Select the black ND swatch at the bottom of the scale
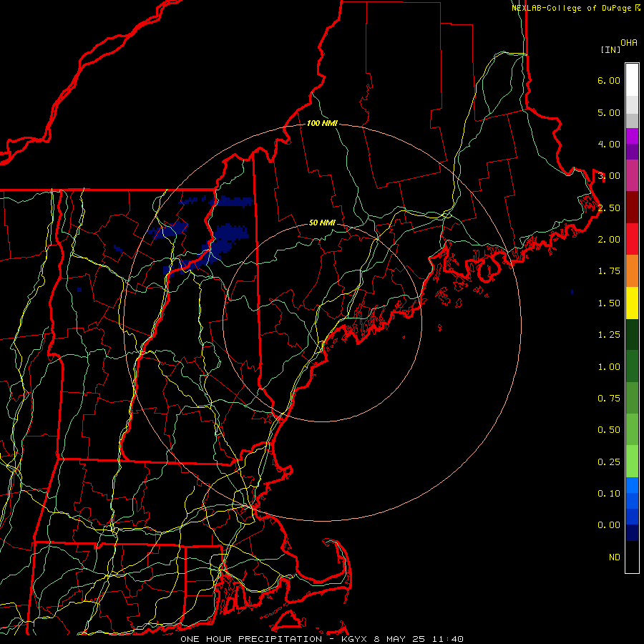 click(x=632, y=557)
